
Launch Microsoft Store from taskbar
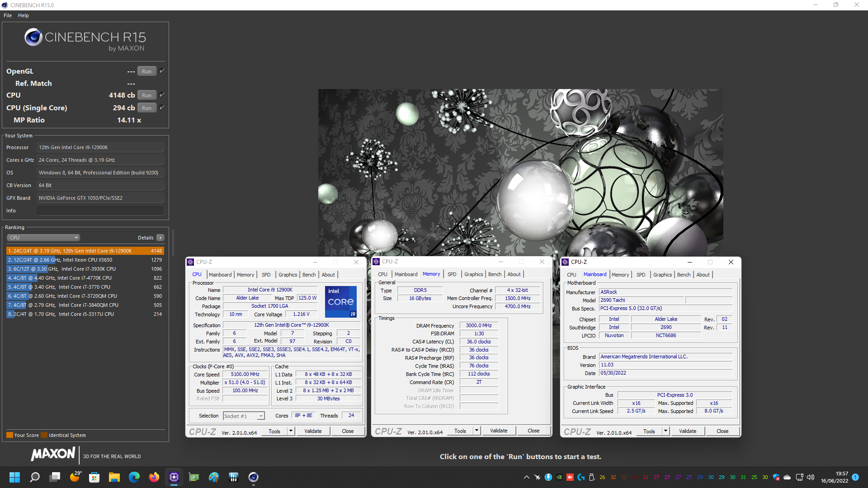tap(94, 477)
